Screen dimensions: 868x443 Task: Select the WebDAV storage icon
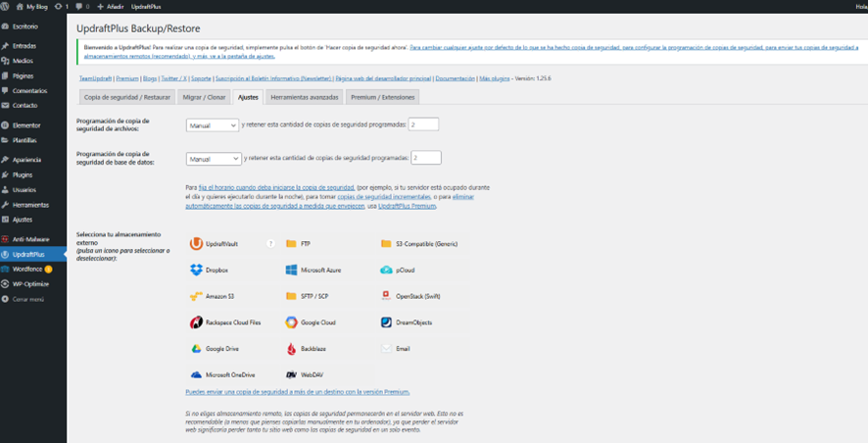[291, 375]
